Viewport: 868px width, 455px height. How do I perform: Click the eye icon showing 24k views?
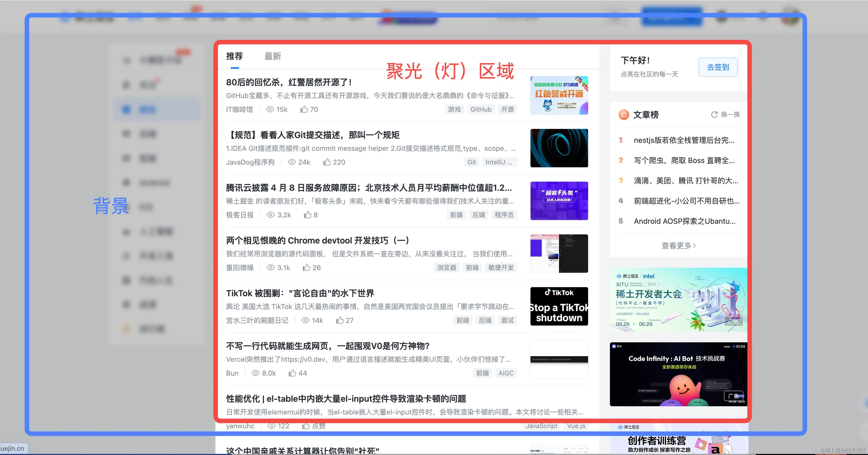(292, 162)
